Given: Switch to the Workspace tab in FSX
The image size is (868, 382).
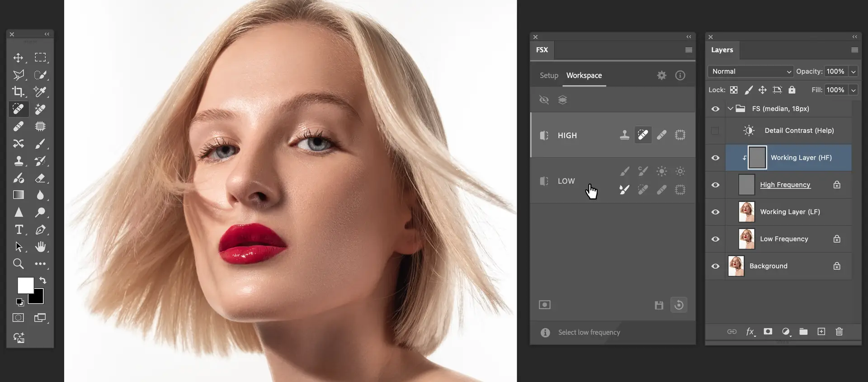Looking at the screenshot, I should coord(584,75).
